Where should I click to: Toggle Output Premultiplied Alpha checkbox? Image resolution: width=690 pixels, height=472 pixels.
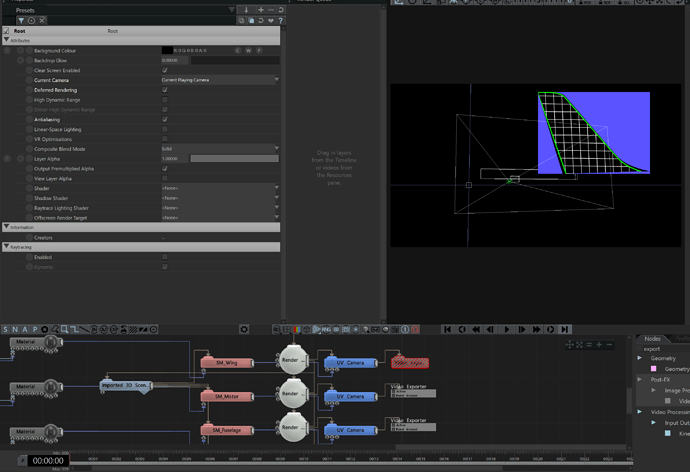(165, 168)
